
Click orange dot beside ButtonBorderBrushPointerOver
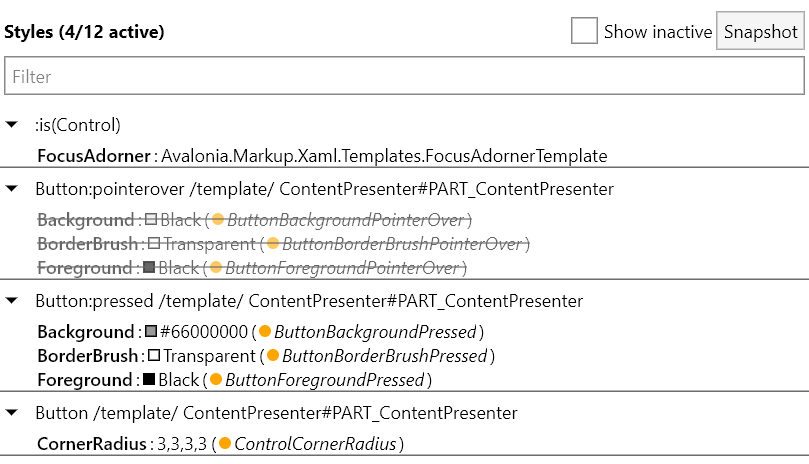click(273, 244)
